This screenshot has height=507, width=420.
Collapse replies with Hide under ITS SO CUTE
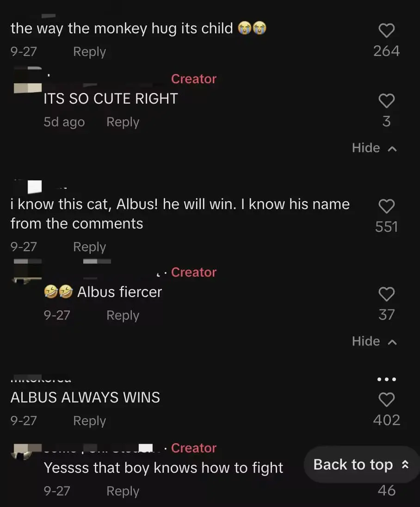coord(374,148)
